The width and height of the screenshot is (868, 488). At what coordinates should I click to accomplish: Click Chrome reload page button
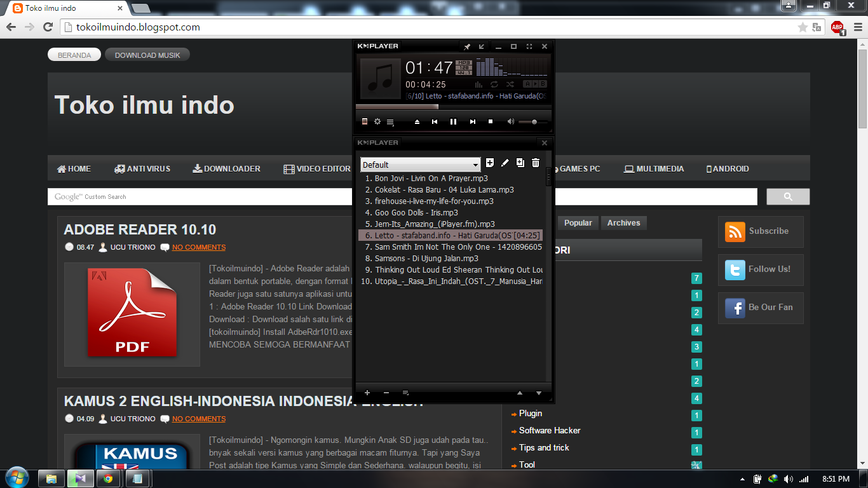click(x=48, y=27)
